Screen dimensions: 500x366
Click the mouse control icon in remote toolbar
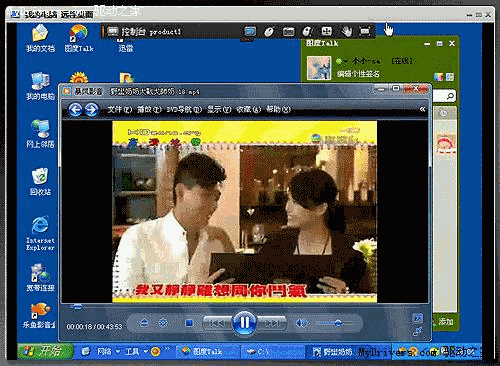pos(269,32)
